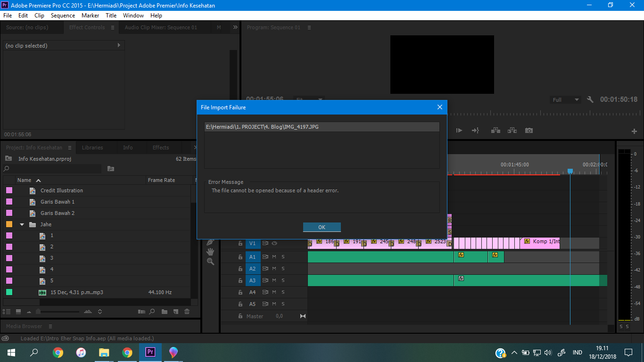Click the Lift button in Program monitor
Image resolution: width=644 pixels, height=362 pixels.
tap(495, 131)
